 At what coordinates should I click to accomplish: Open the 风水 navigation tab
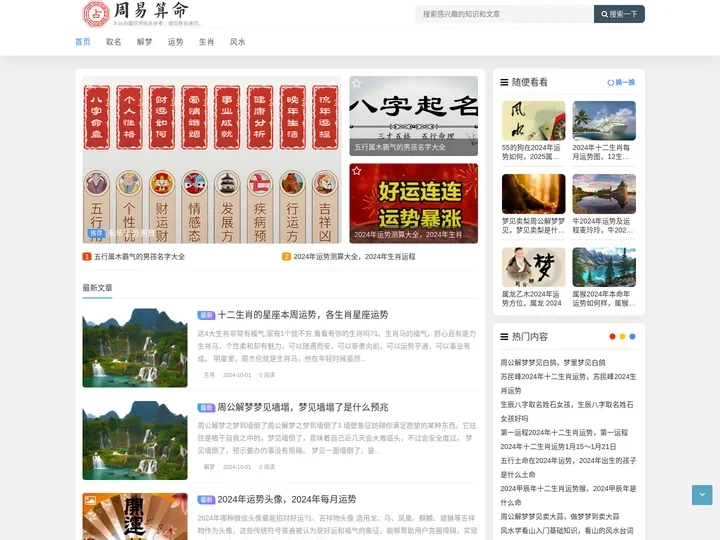[x=237, y=42]
